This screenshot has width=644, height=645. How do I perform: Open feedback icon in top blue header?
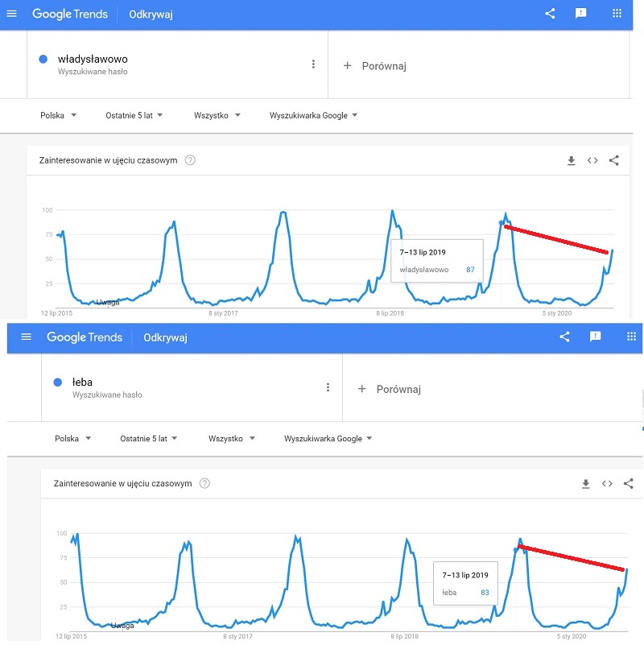pos(580,14)
